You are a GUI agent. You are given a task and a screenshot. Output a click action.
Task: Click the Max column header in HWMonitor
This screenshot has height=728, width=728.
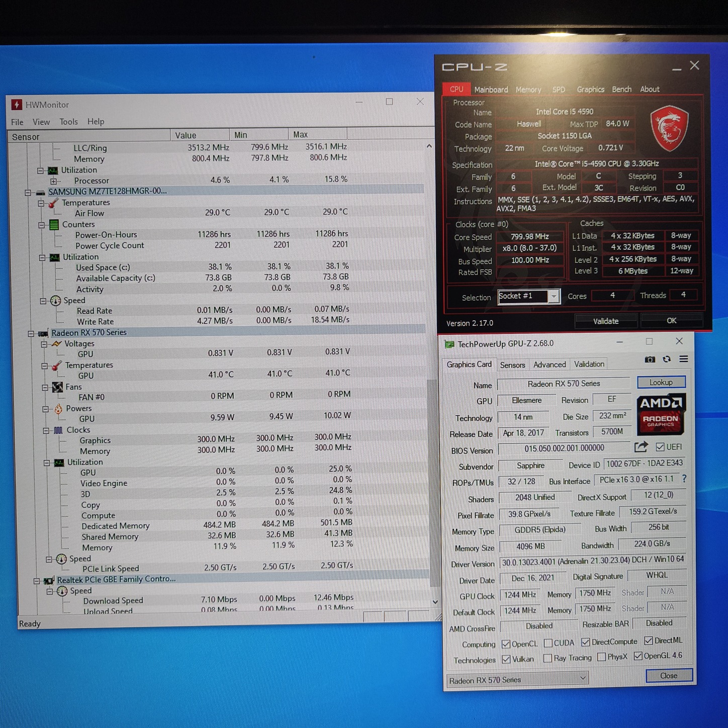(x=318, y=134)
